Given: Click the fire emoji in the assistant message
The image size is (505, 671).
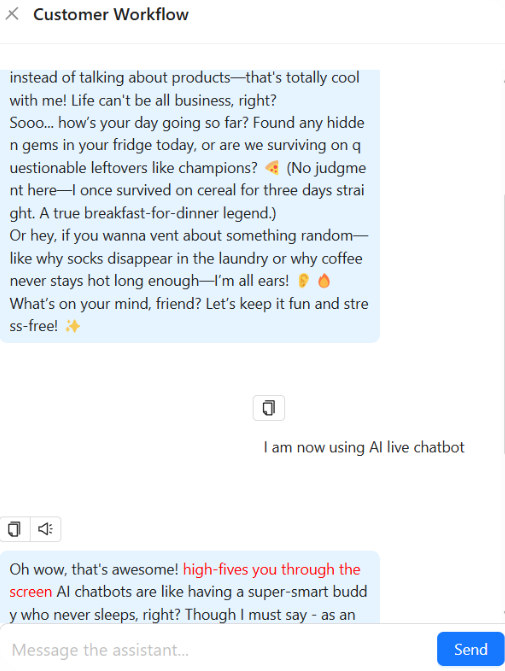Looking at the screenshot, I should pos(324,281).
